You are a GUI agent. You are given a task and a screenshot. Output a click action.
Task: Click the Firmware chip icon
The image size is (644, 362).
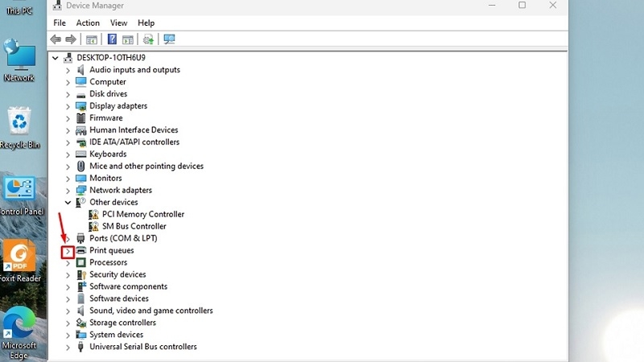point(81,118)
